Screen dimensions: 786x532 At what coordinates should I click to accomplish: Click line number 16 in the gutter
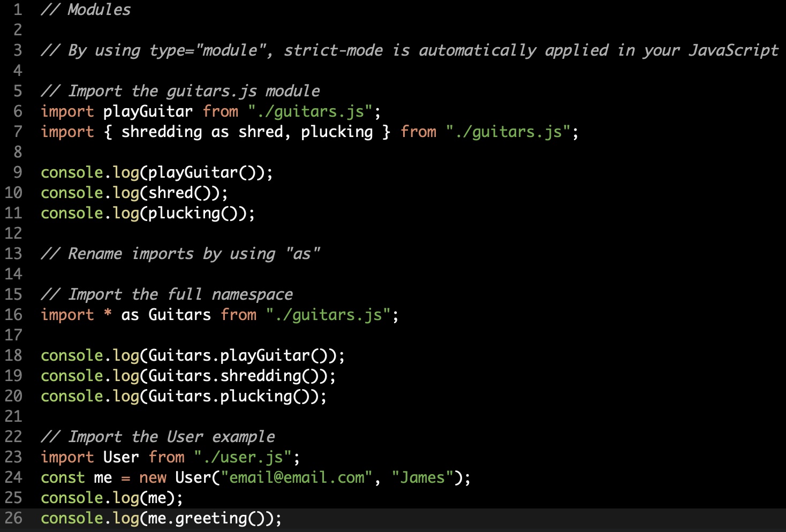coord(13,315)
